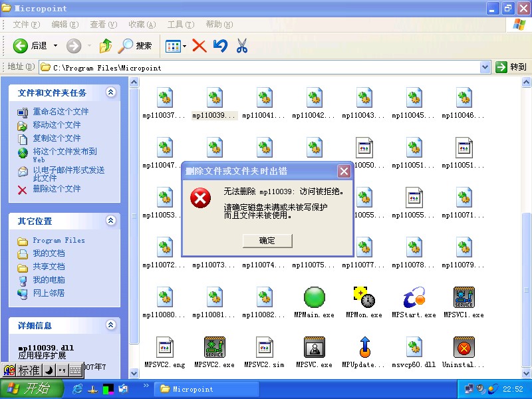Screen dimensions: 532x399
Task: Click the scissors Cut toolbar icon
Action: pos(241,46)
